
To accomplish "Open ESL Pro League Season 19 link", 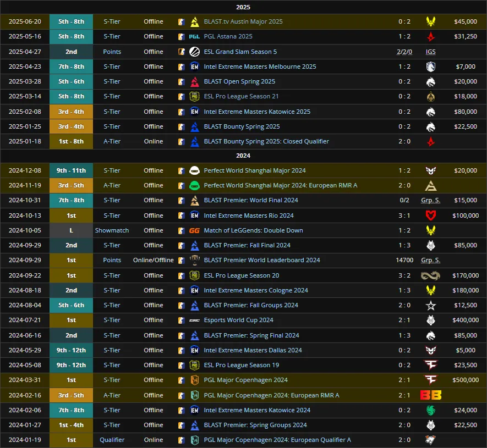I will point(242,365).
